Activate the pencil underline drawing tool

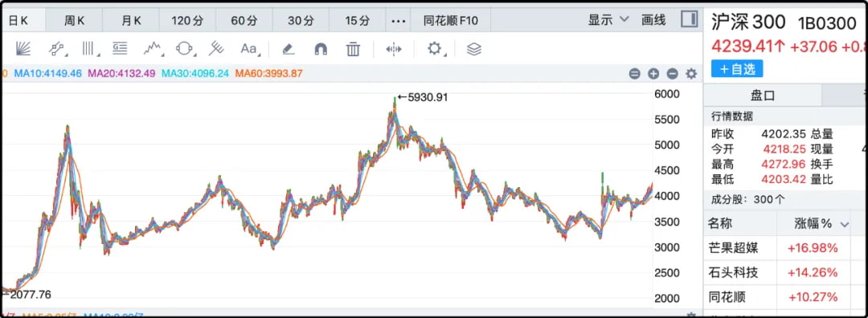[288, 49]
